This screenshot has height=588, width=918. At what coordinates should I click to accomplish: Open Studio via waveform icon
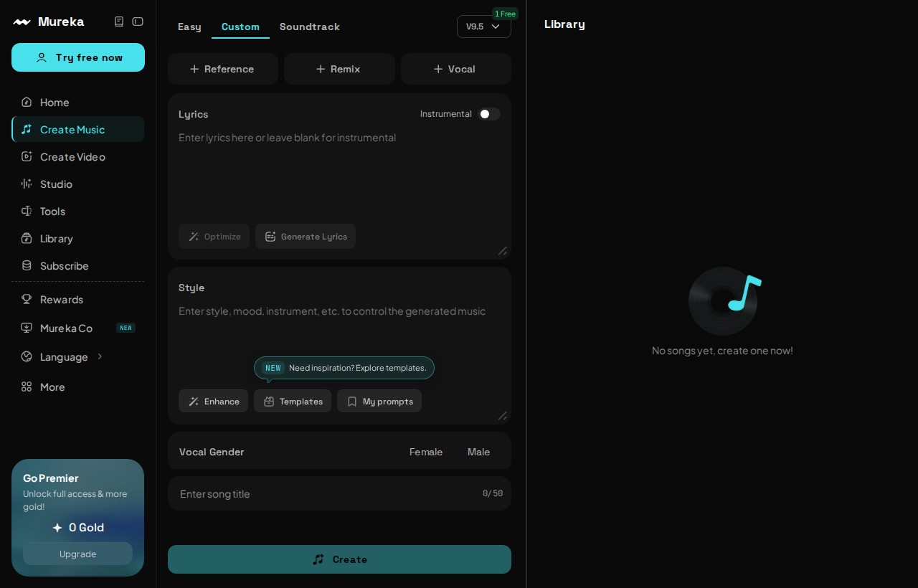tap(27, 184)
